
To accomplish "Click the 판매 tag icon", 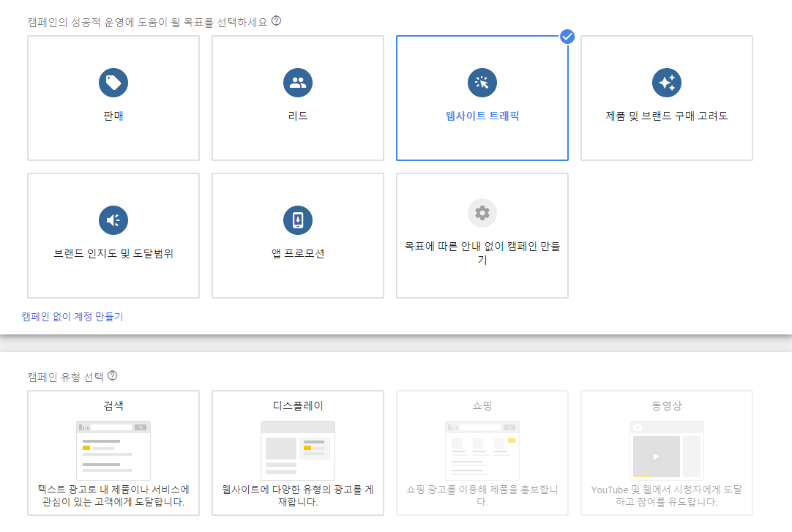I will (113, 83).
